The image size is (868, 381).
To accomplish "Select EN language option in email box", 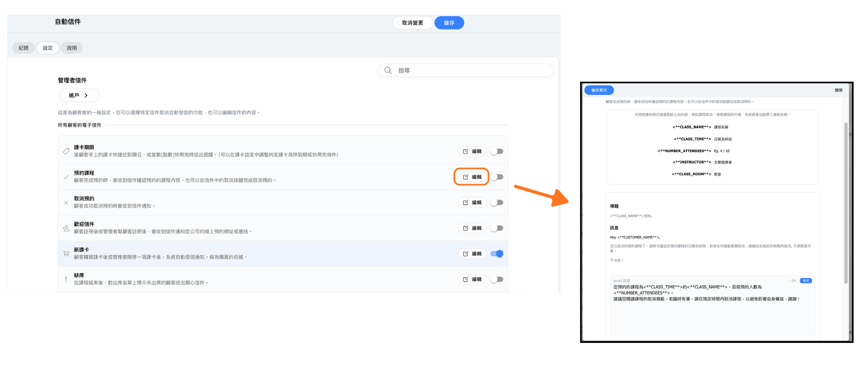I will [793, 281].
